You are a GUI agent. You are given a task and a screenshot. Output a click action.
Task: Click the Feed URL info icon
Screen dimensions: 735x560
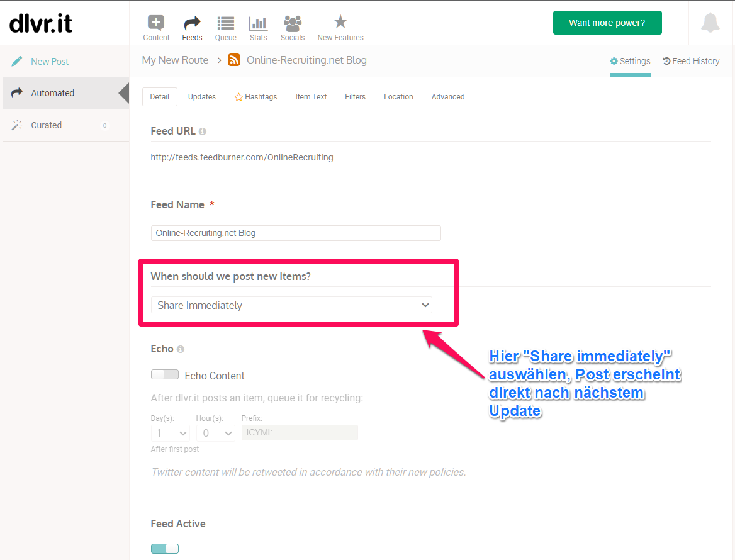pos(203,132)
